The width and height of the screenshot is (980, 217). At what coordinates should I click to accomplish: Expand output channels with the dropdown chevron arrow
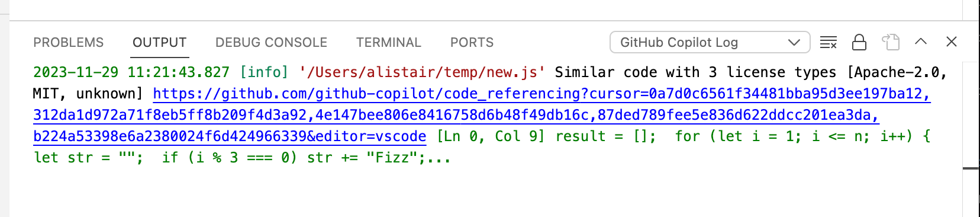point(794,42)
